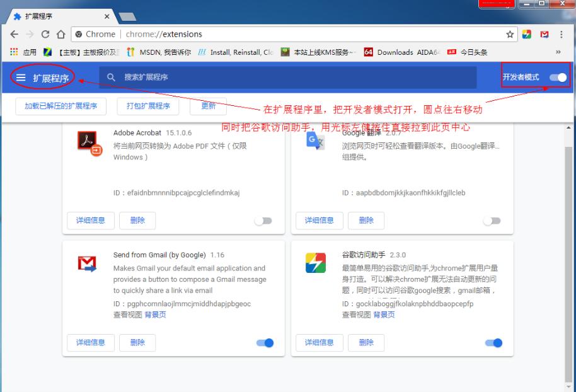
Task: Click the 更新 extensions button
Action: (208, 107)
